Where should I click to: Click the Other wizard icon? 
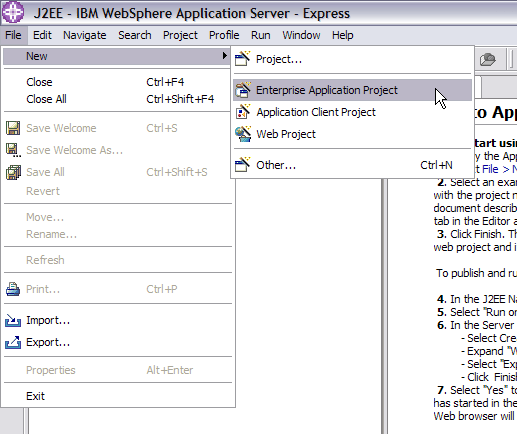(x=242, y=164)
